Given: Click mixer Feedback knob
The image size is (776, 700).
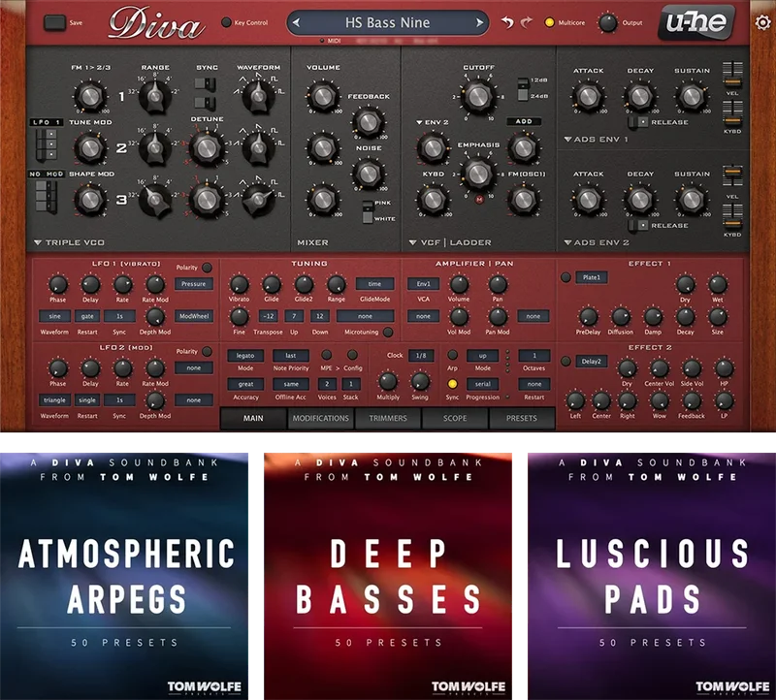Looking at the screenshot, I should pyautogui.click(x=368, y=122).
